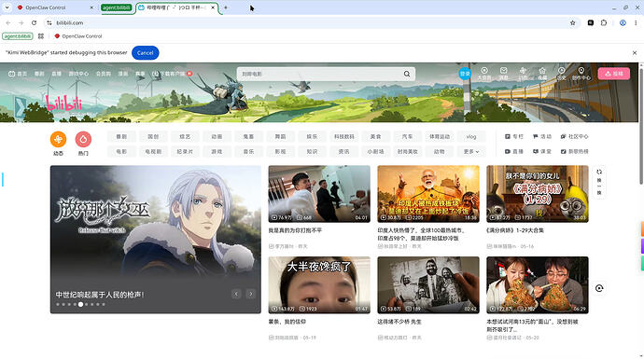This screenshot has width=644, height=359.
Task: Dismiss the debugging infobar with X
Action: pyautogui.click(x=635, y=53)
